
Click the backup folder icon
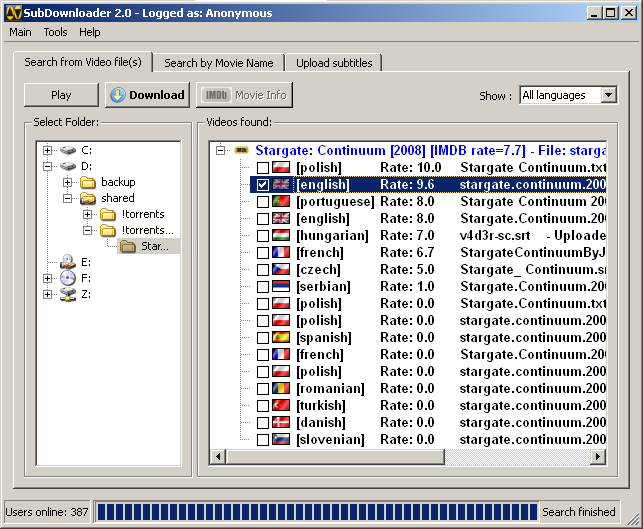point(88,182)
